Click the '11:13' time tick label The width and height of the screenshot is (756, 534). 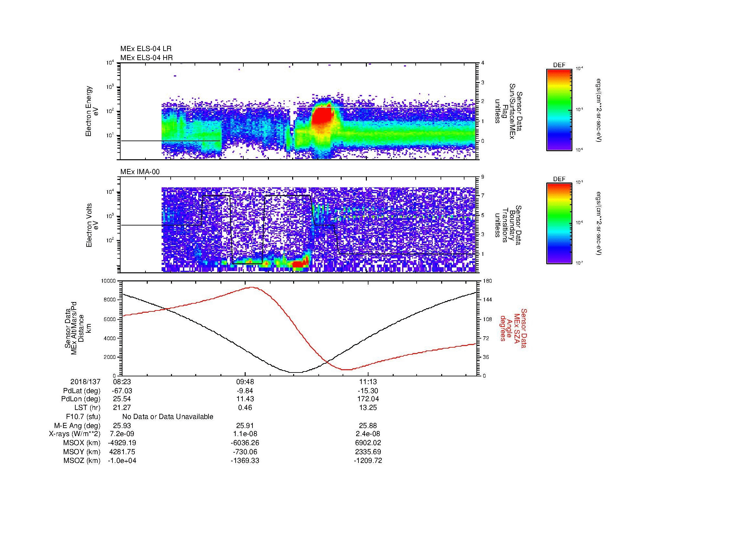click(x=368, y=382)
